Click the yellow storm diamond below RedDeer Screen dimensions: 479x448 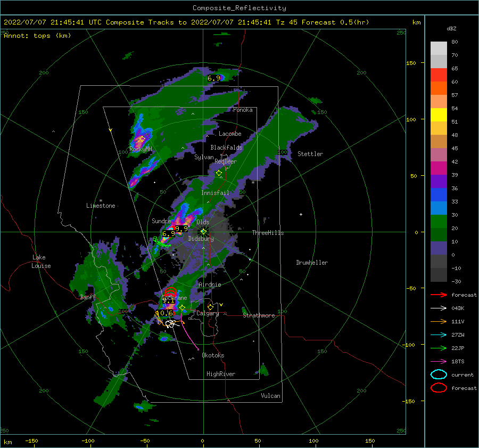tap(219, 173)
